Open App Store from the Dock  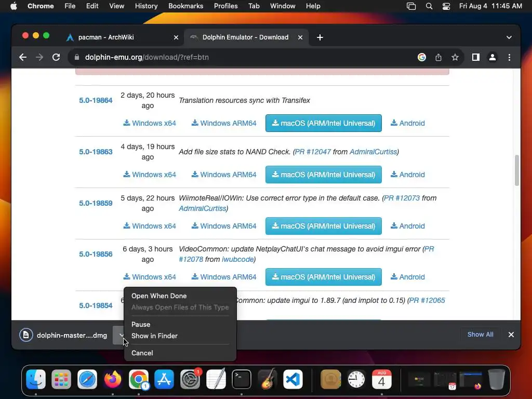click(164, 379)
